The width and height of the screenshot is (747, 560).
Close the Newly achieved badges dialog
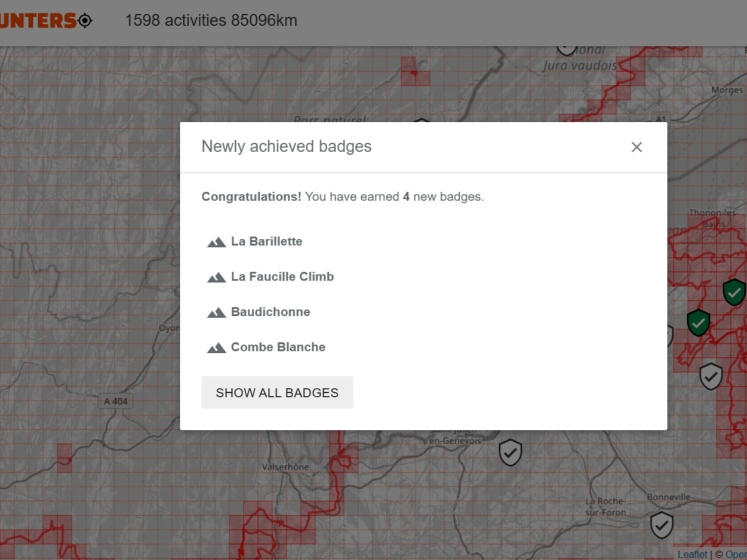(637, 147)
